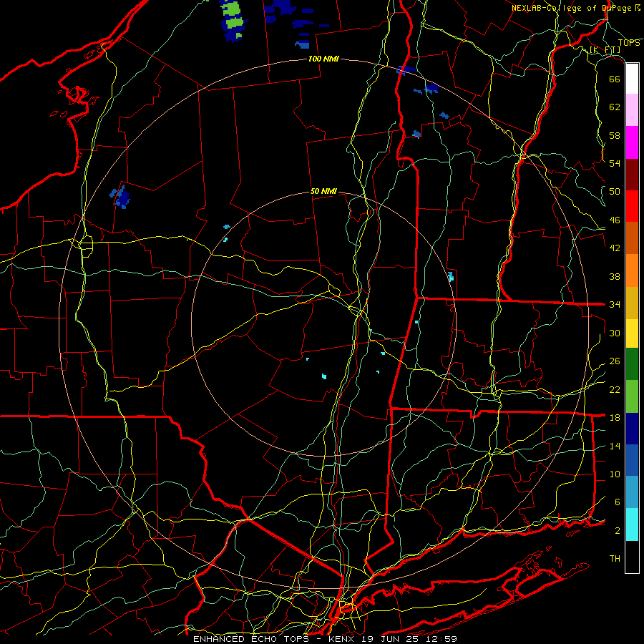
Task: Click the white swatch in the tops legend
Action: click(x=632, y=79)
